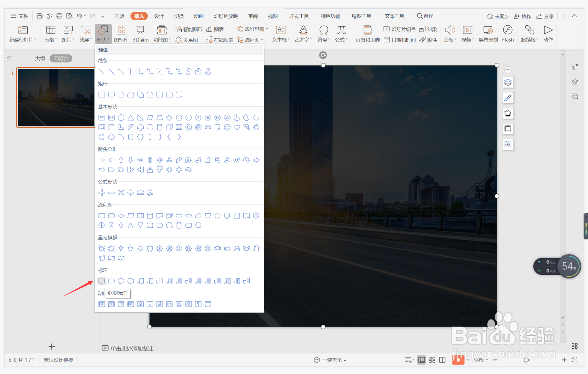Open the 新建幻灯片 dropdown arrow
This screenshot has width=588, height=374.
(x=35, y=39)
